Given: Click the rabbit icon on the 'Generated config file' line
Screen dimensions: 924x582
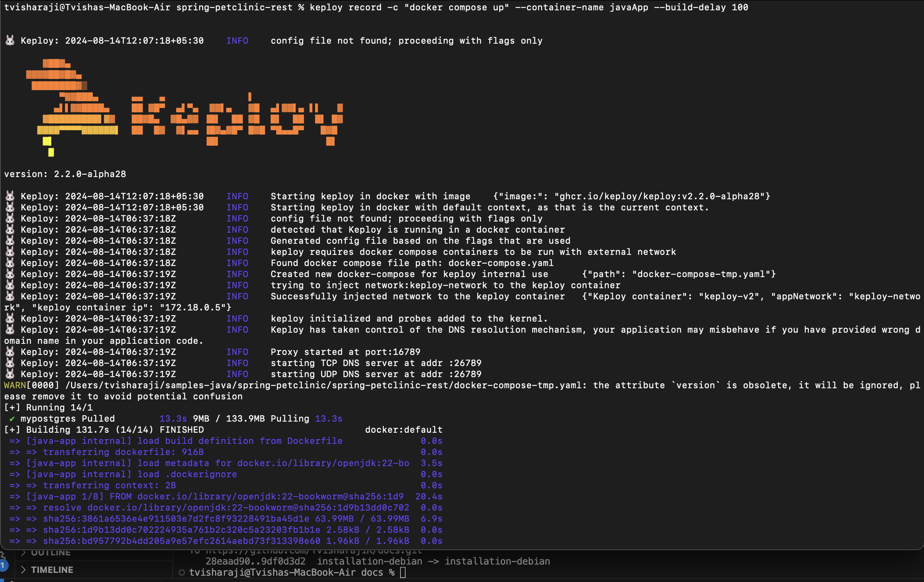Looking at the screenshot, I should [10, 240].
